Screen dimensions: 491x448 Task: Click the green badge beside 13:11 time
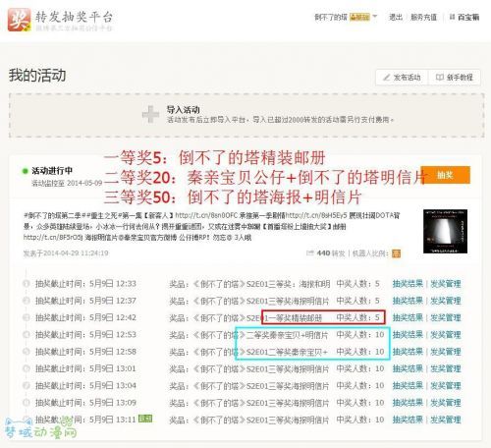pos(145,419)
